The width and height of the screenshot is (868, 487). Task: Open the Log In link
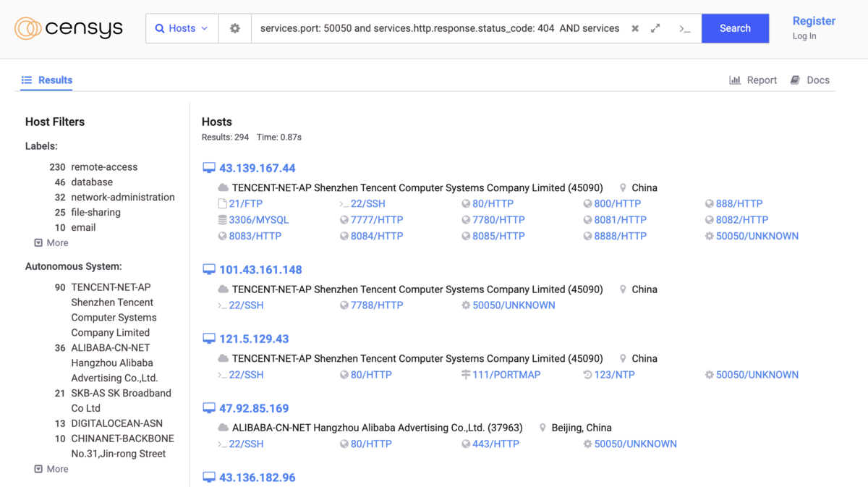coord(804,36)
